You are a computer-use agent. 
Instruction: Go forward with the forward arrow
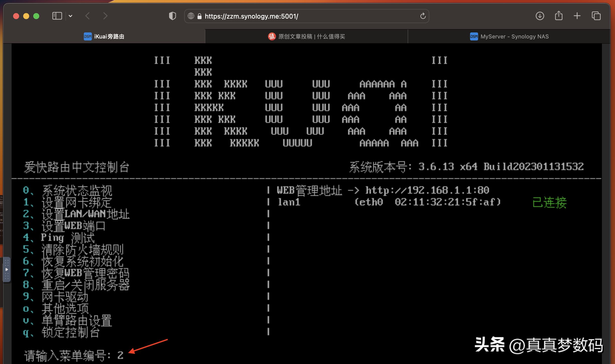tap(105, 16)
